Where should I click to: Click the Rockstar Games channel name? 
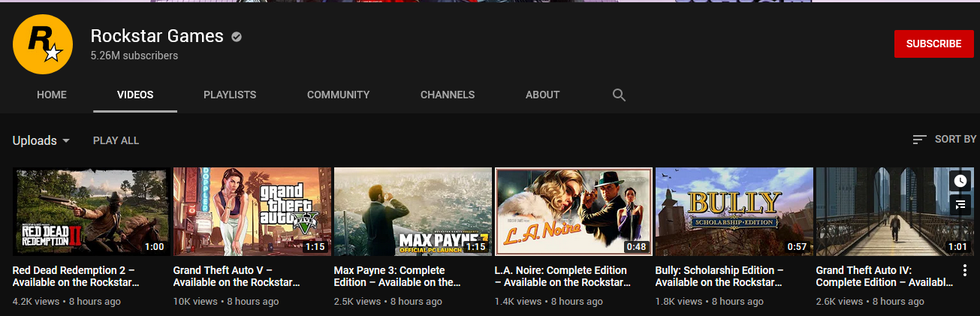tap(157, 36)
